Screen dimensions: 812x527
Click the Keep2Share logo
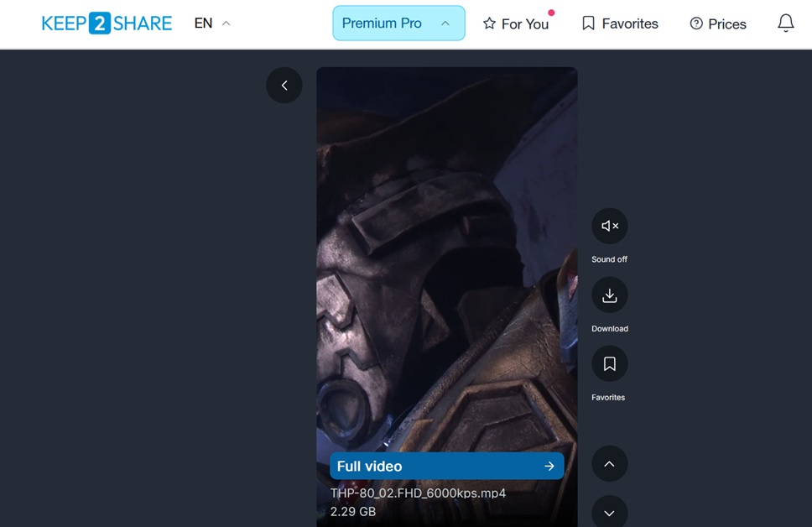(x=107, y=23)
